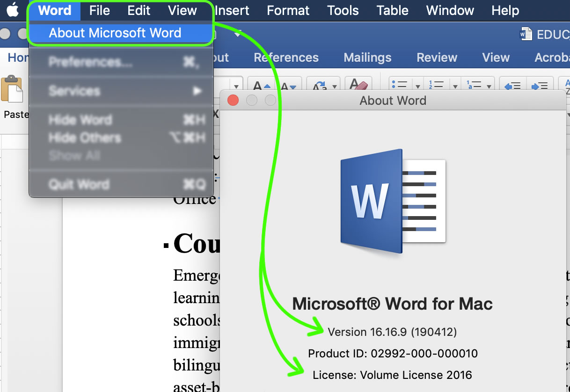Switch to the References ribbon tab

[x=286, y=58]
